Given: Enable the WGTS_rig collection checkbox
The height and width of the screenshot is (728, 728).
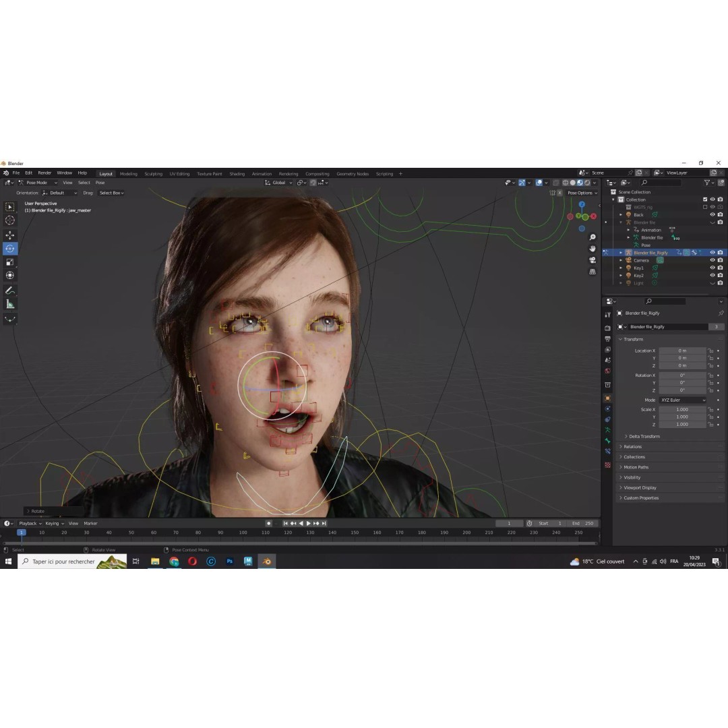Looking at the screenshot, I should click(705, 207).
